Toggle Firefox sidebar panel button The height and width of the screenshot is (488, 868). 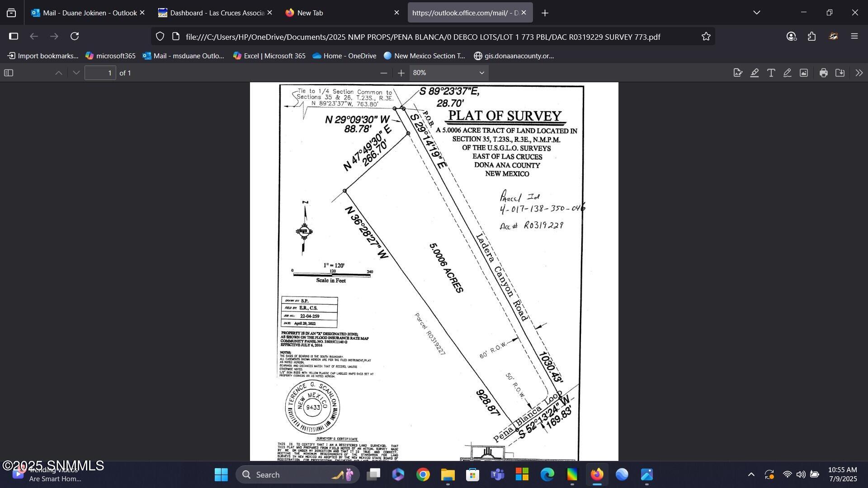[14, 36]
